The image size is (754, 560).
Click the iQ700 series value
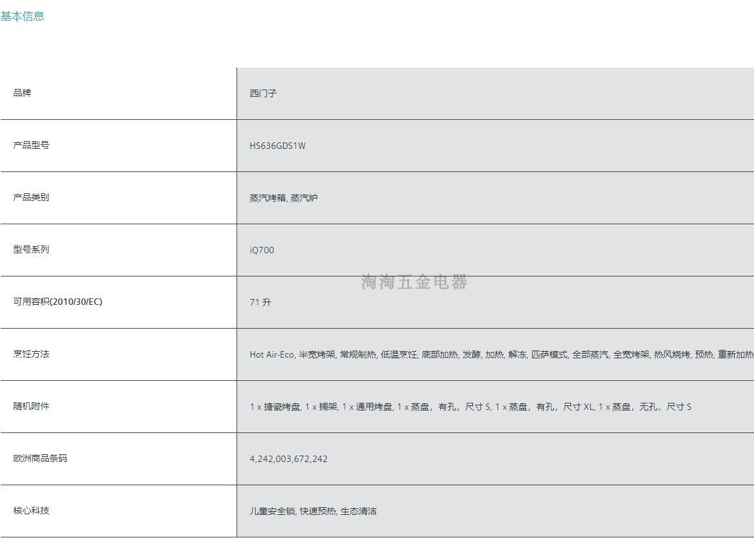pyautogui.click(x=262, y=250)
